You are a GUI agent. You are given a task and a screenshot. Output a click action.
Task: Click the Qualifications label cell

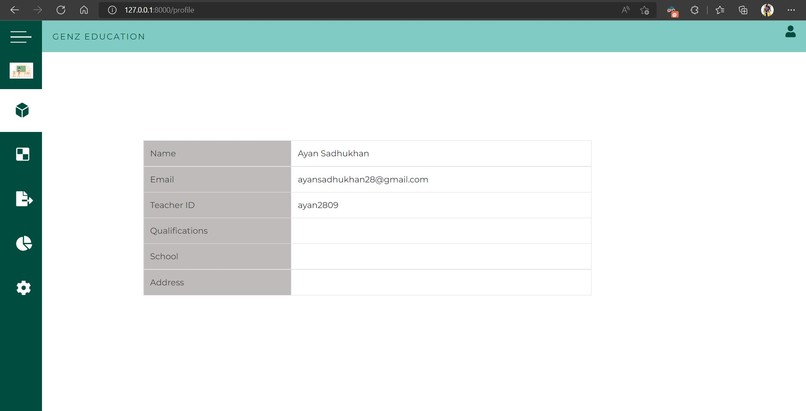[217, 231]
